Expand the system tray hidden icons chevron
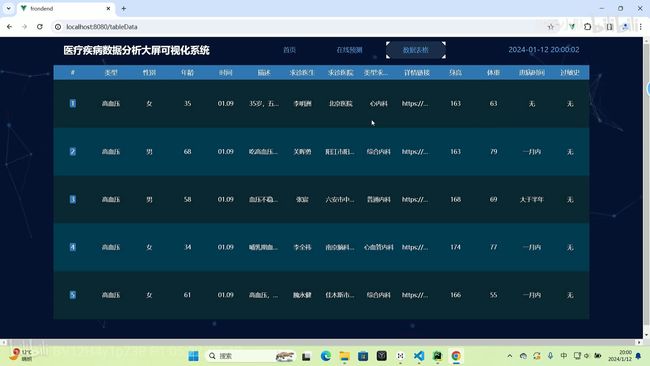Screen dimensions: 650x366 [510, 356]
